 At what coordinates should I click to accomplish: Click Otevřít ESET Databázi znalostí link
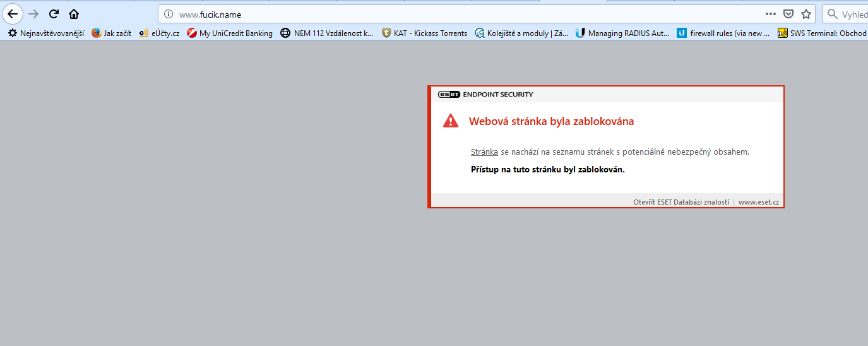681,202
